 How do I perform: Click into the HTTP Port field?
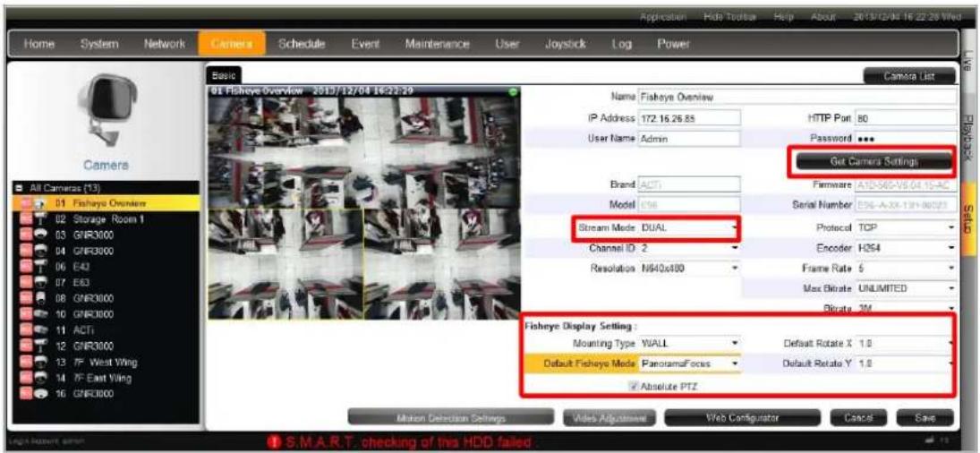906,117
